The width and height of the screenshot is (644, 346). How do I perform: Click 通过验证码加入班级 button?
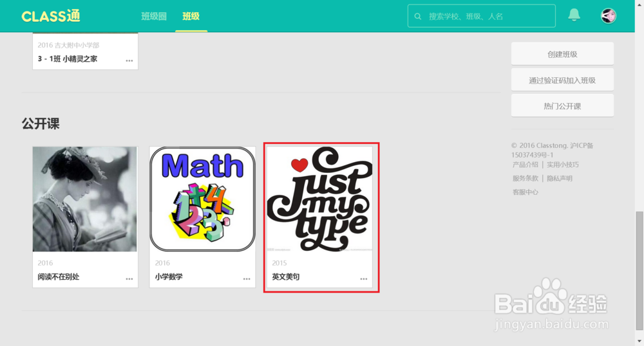pyautogui.click(x=562, y=80)
